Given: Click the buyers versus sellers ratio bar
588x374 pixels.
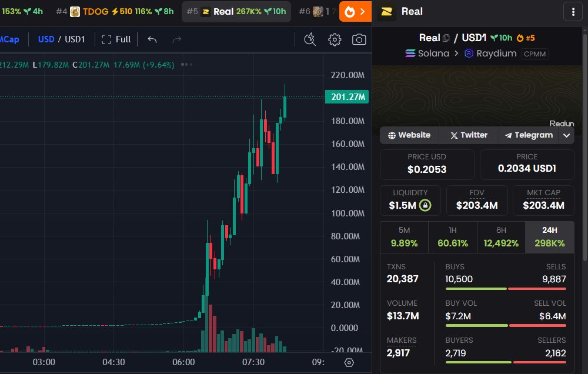Looking at the screenshot, I should pos(506,362).
